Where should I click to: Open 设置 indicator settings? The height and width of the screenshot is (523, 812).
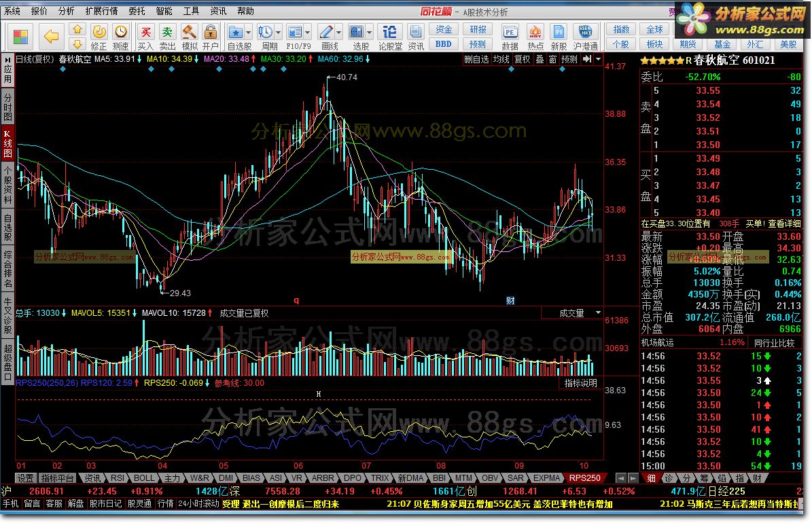pyautogui.click(x=25, y=478)
